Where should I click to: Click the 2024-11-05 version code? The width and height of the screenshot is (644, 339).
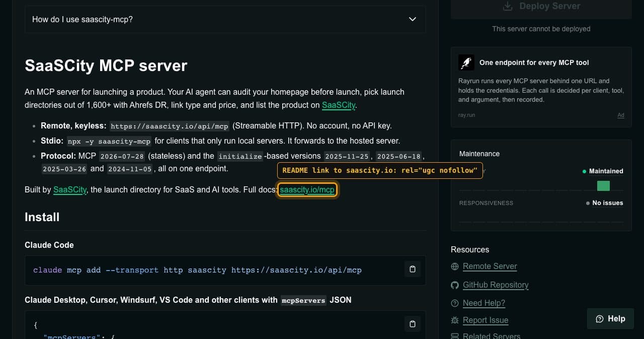pos(130,169)
